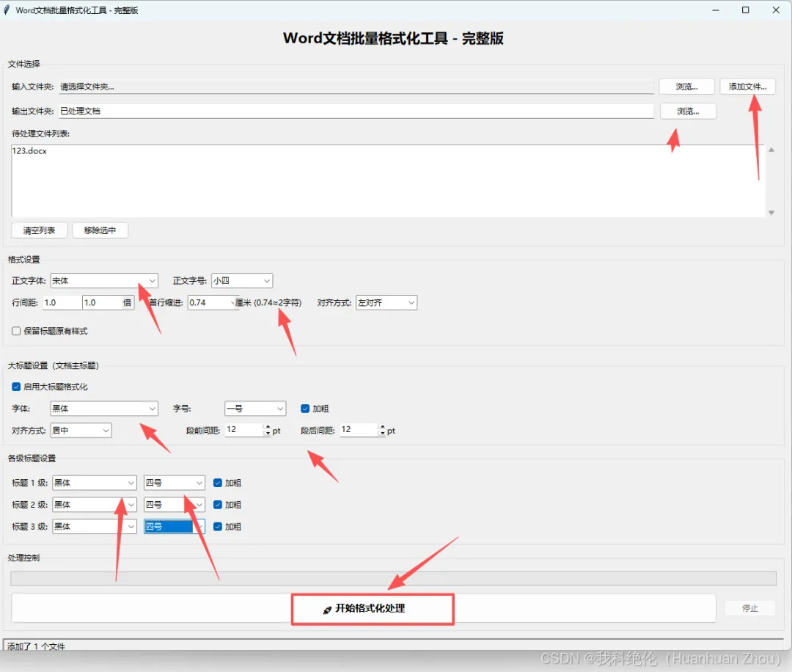Click the 段前间距 spinner arrows
Viewport: 792px width, 672px height.
268,430
